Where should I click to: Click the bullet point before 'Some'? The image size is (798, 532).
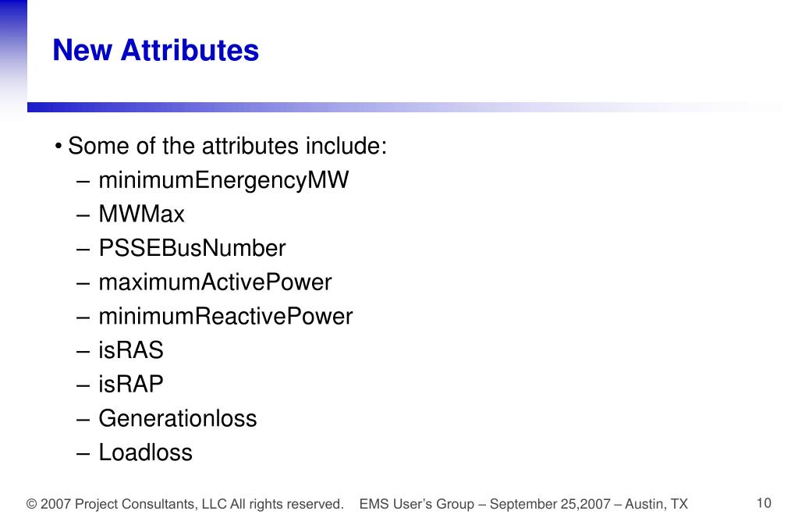point(59,147)
